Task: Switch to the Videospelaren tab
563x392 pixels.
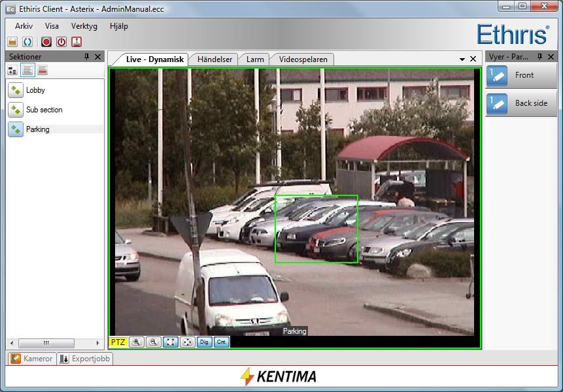Action: (x=303, y=59)
